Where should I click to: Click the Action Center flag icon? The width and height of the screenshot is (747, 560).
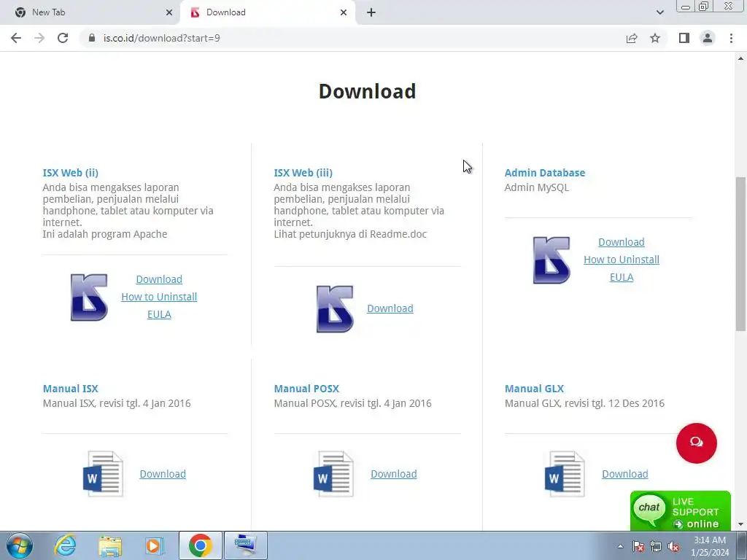click(638, 546)
